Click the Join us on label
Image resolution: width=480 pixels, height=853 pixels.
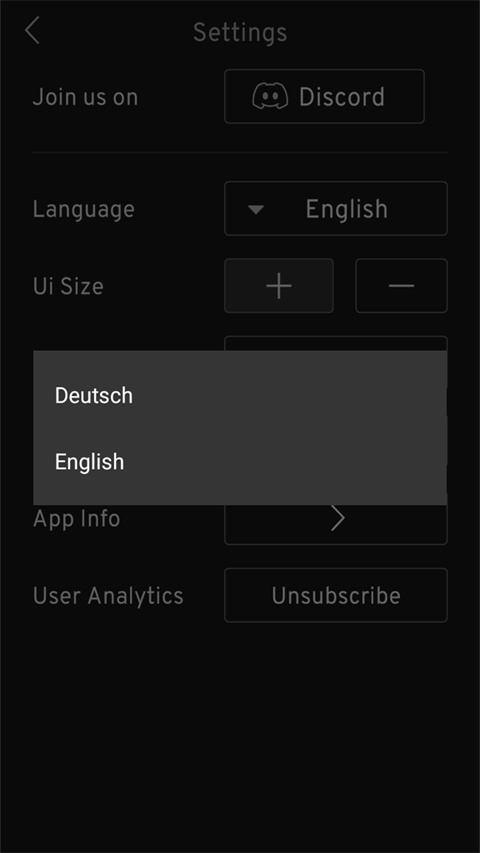(x=85, y=97)
